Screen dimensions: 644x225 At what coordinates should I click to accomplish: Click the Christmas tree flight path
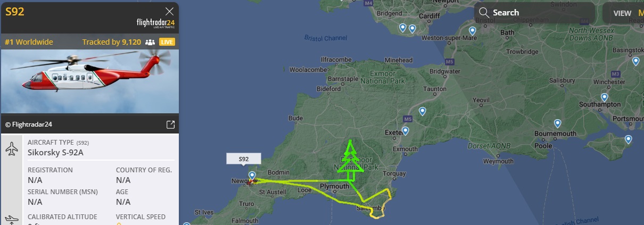[x=351, y=160]
